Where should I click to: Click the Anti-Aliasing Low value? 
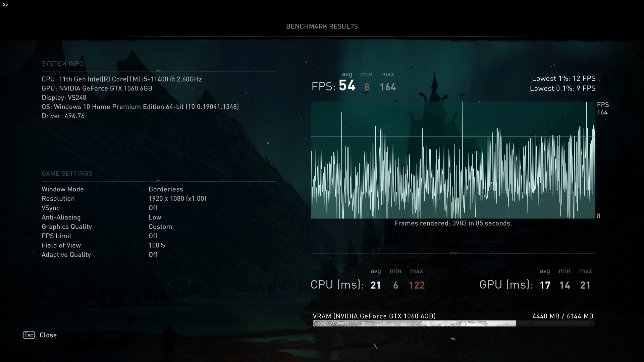[155, 218]
